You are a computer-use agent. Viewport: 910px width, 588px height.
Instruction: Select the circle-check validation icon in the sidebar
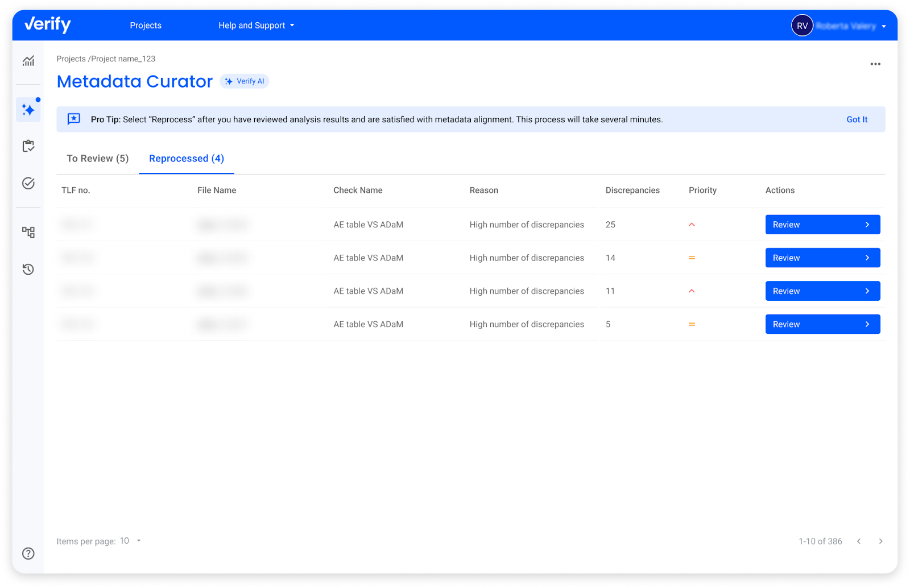(28, 183)
